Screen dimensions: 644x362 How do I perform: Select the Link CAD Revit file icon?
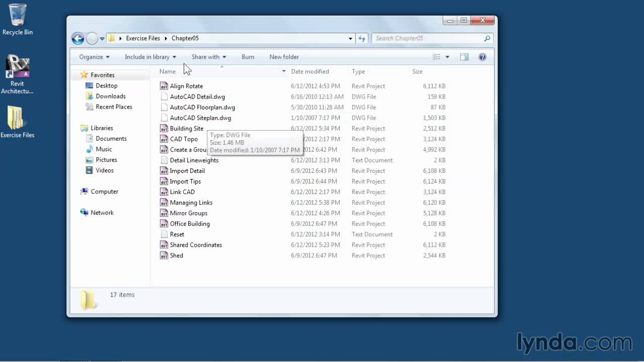click(x=164, y=192)
